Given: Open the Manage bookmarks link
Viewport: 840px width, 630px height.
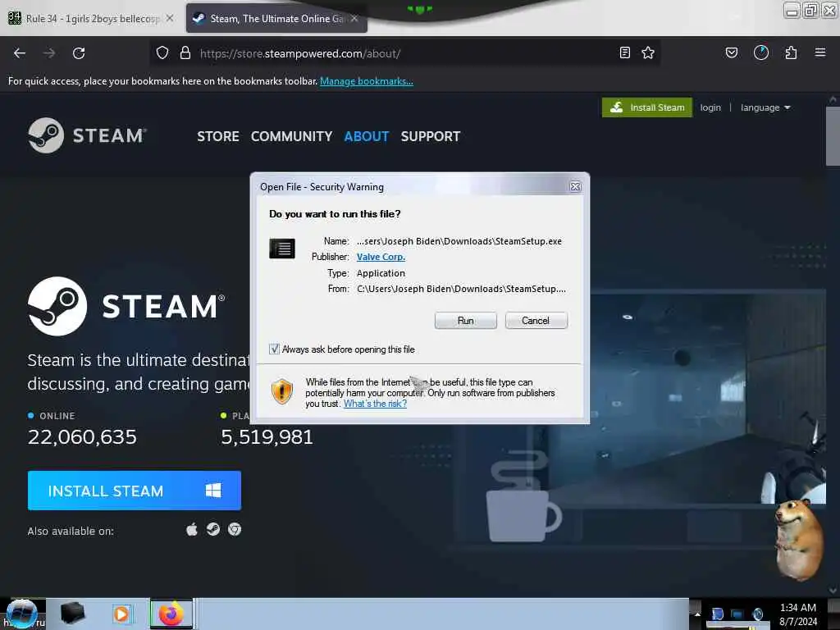Looking at the screenshot, I should point(367,81).
